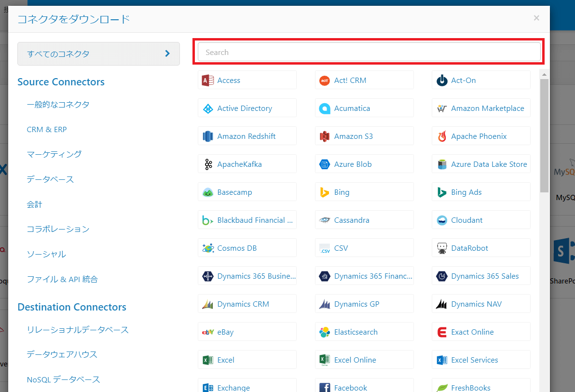Select the 一般的なコネクタ category
Viewport: 575px width, 392px height.
coord(58,105)
